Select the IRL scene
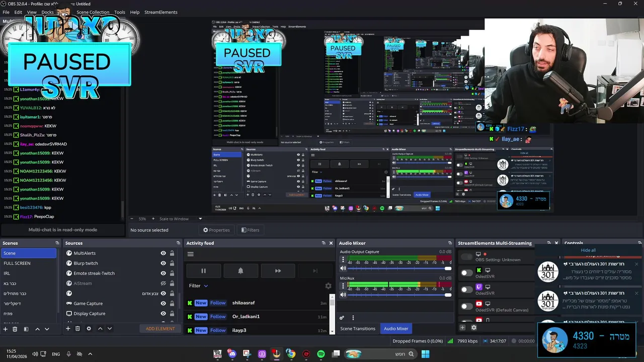The width and height of the screenshot is (644, 362). (x=29, y=274)
